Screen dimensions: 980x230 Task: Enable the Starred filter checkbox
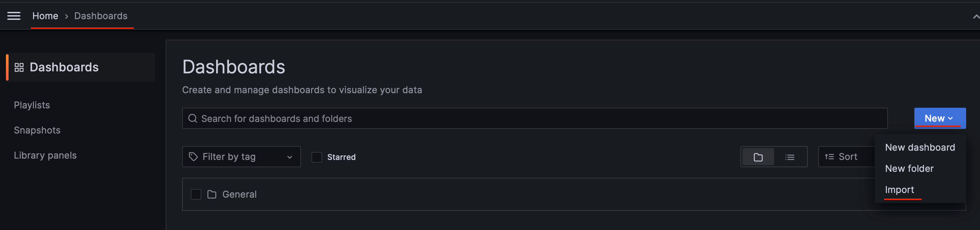[316, 157]
